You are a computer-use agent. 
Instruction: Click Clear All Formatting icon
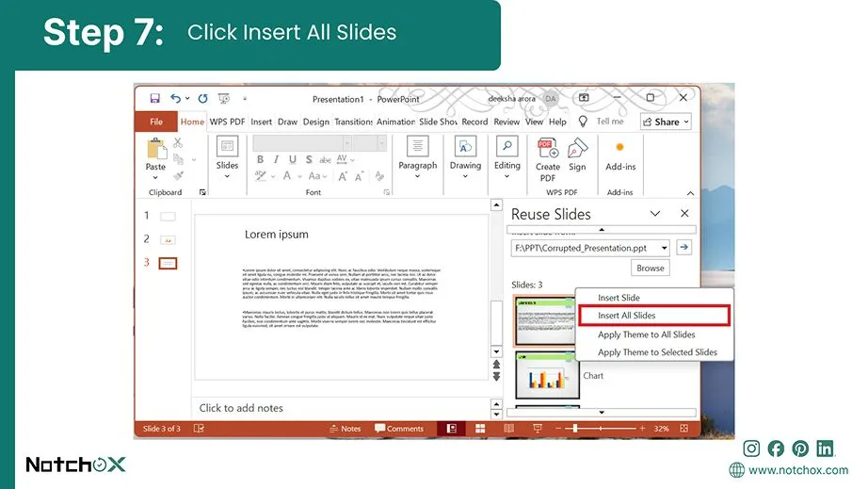pos(379,176)
